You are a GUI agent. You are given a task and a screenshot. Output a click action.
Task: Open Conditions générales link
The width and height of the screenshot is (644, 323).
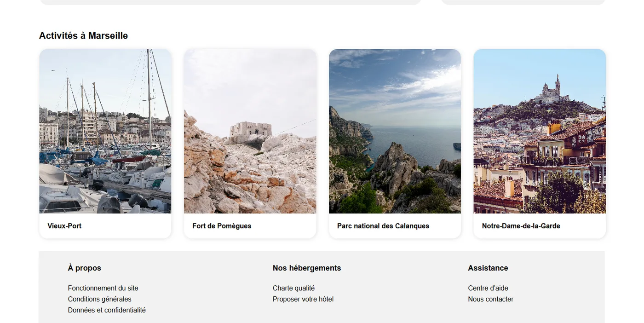click(x=100, y=299)
